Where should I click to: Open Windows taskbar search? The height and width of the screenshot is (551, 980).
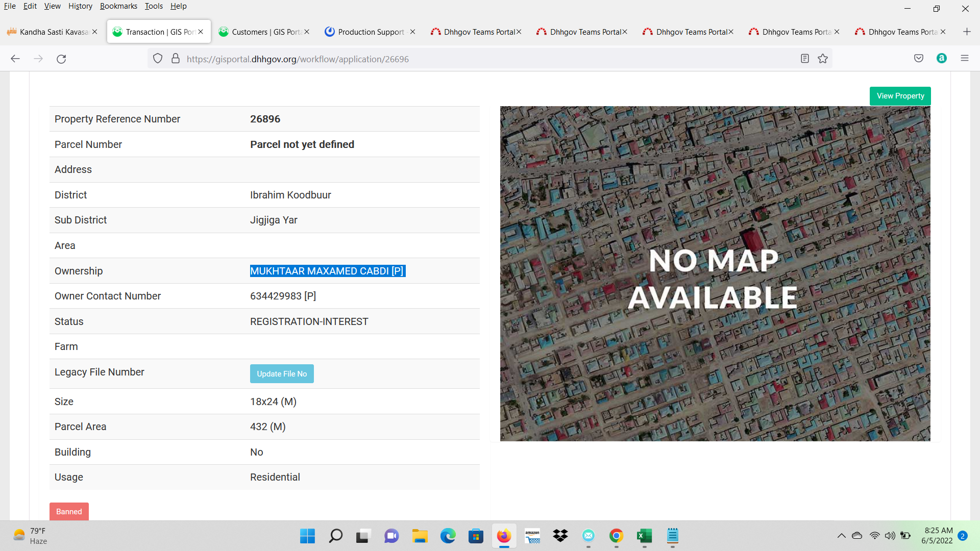click(335, 536)
